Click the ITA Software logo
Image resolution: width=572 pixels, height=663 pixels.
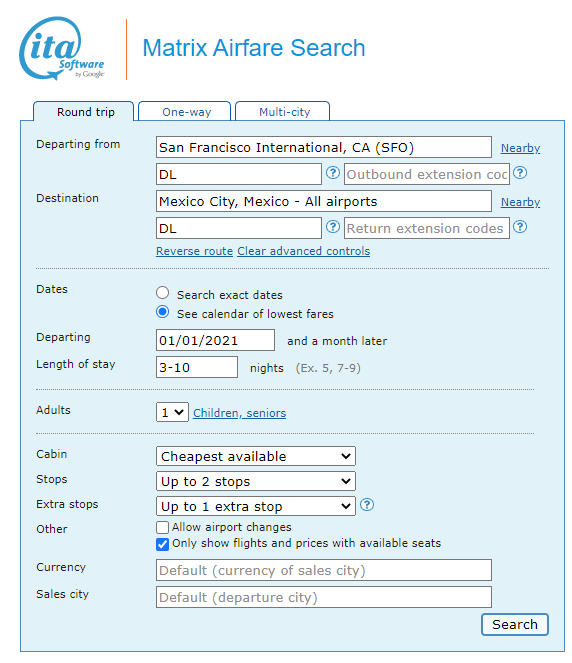(x=62, y=48)
